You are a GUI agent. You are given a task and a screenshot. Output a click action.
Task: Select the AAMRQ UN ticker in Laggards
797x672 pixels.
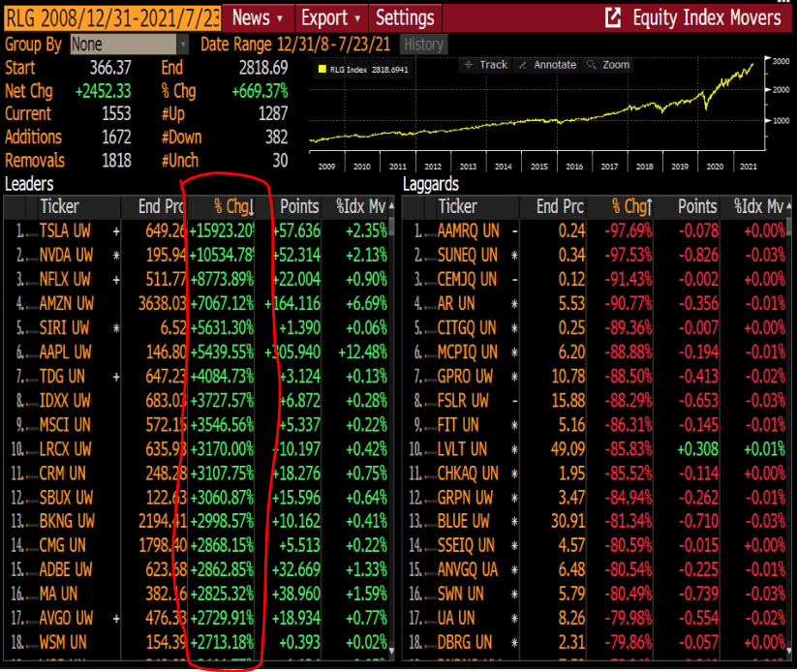point(468,230)
